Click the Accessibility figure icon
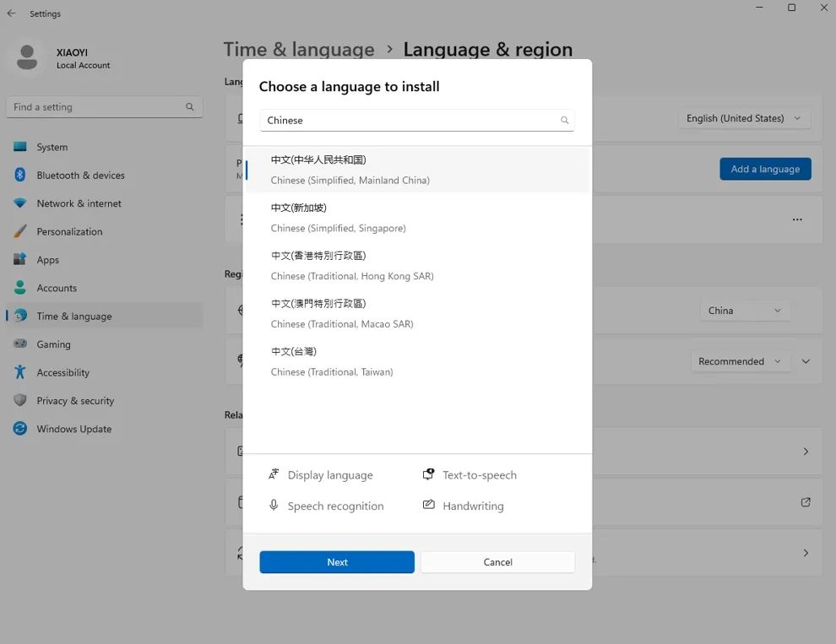The width and height of the screenshot is (836, 644). click(19, 372)
